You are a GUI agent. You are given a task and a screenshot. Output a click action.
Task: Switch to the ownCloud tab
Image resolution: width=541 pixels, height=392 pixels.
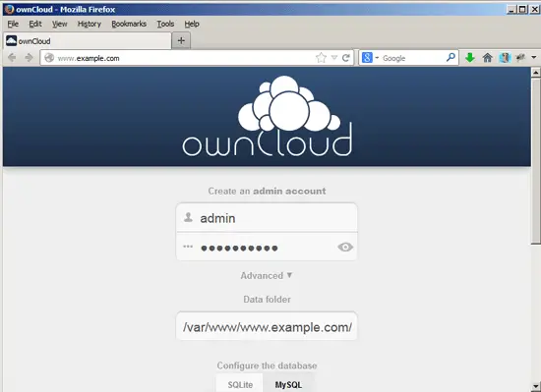point(88,40)
